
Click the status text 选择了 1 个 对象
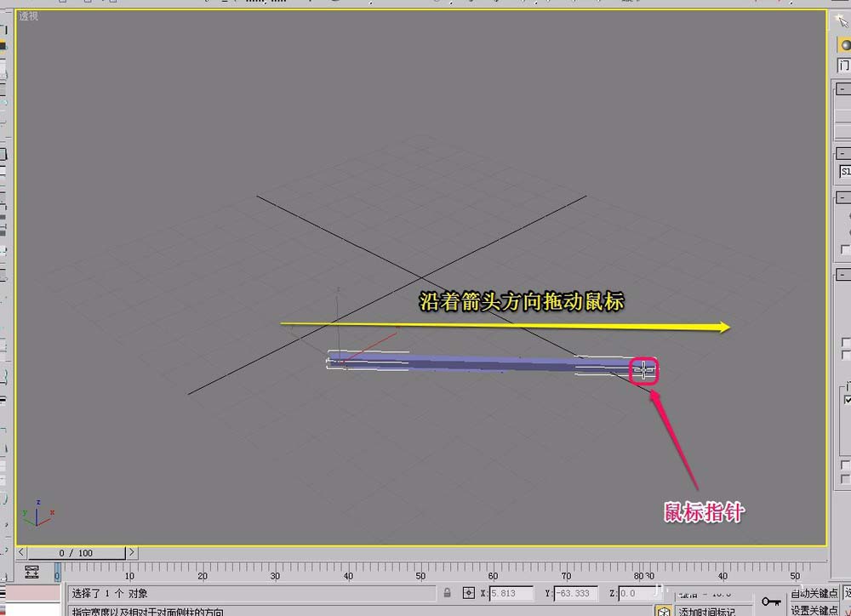click(x=110, y=593)
